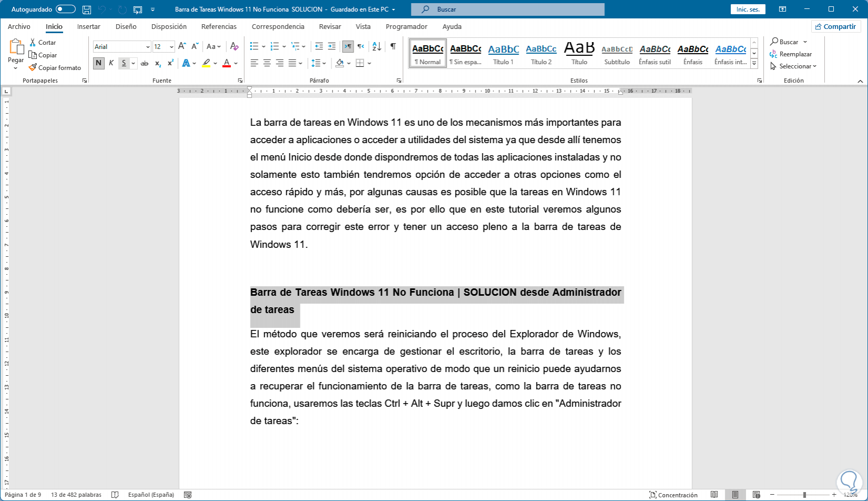The width and height of the screenshot is (868, 501).
Task: Apply the text effects blue A icon
Action: (186, 63)
